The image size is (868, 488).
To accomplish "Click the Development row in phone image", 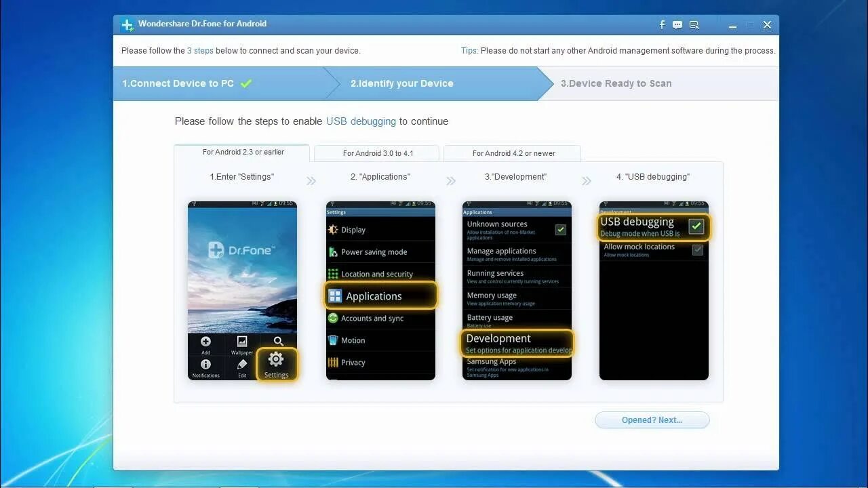I will click(517, 343).
